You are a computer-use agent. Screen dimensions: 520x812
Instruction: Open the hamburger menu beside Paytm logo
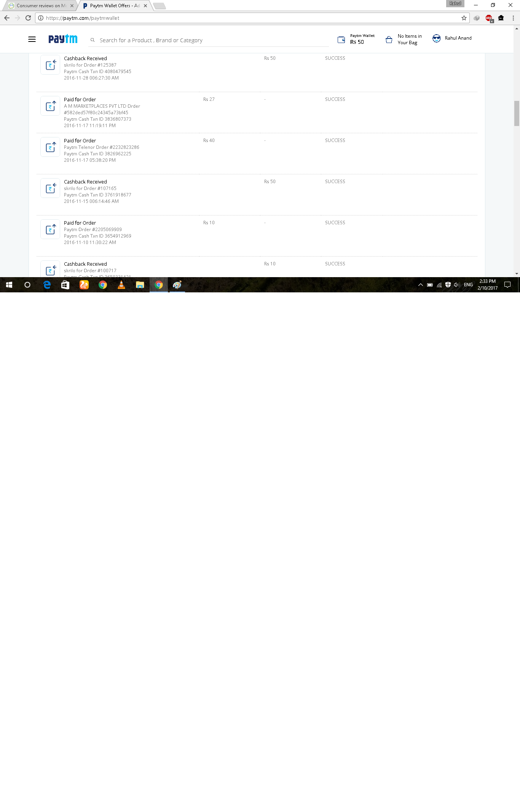32,39
